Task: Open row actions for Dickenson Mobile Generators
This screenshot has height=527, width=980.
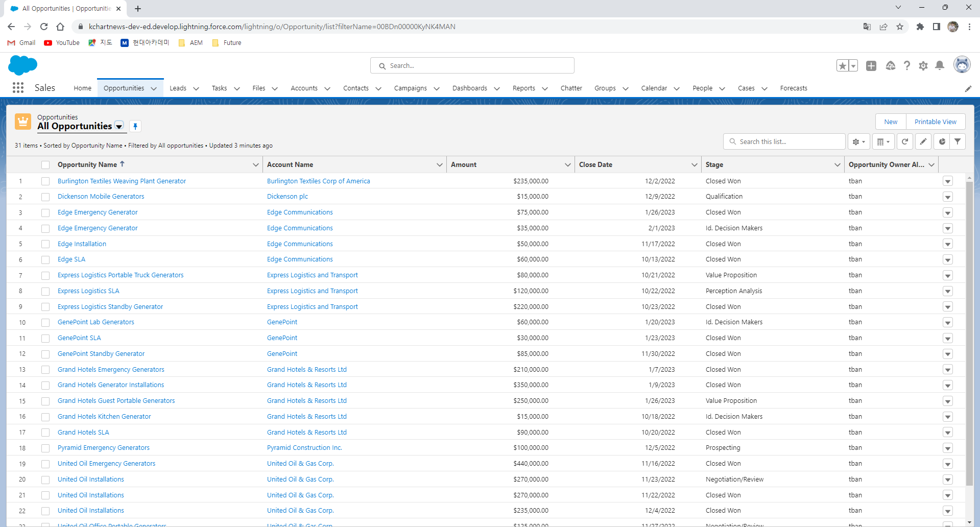Action: coord(948,197)
